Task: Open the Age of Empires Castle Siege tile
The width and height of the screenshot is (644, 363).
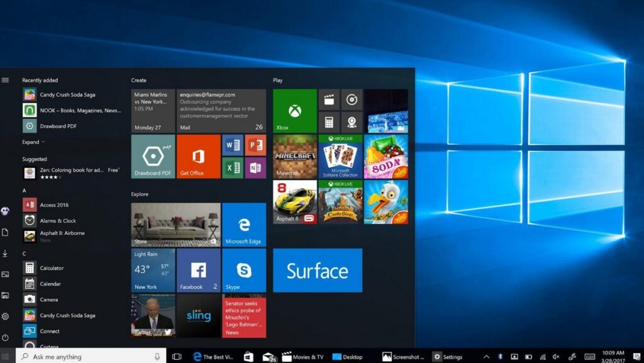Action: coord(340,202)
